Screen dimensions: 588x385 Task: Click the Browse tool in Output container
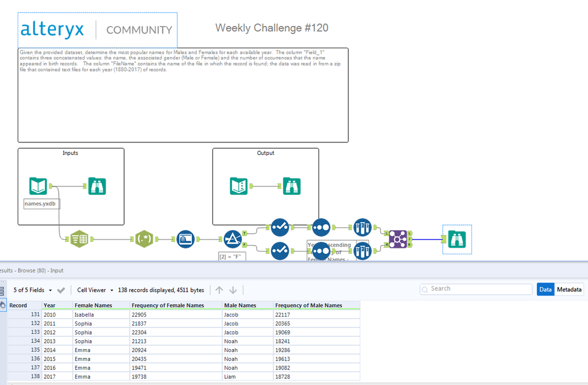click(292, 186)
